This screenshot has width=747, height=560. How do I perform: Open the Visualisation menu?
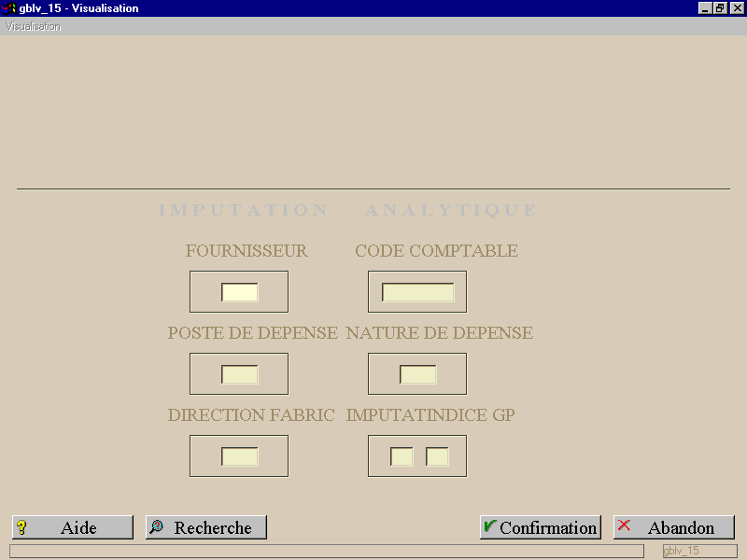pos(33,27)
